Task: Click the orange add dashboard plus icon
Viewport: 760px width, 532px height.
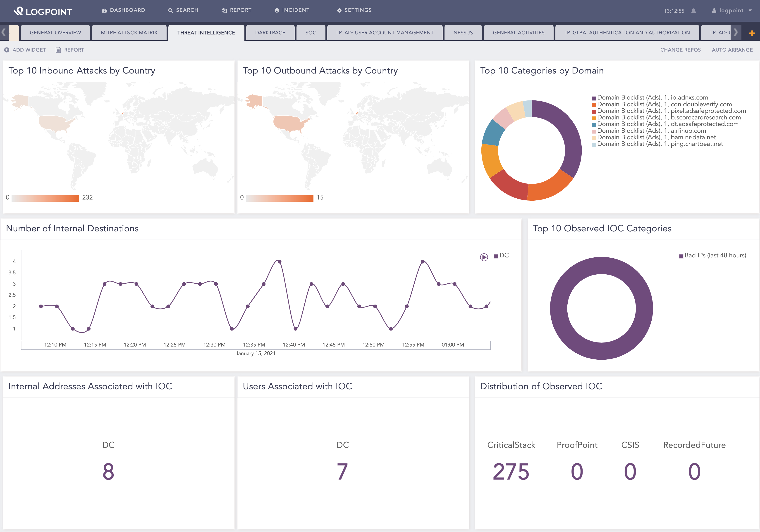Action: coord(752,33)
